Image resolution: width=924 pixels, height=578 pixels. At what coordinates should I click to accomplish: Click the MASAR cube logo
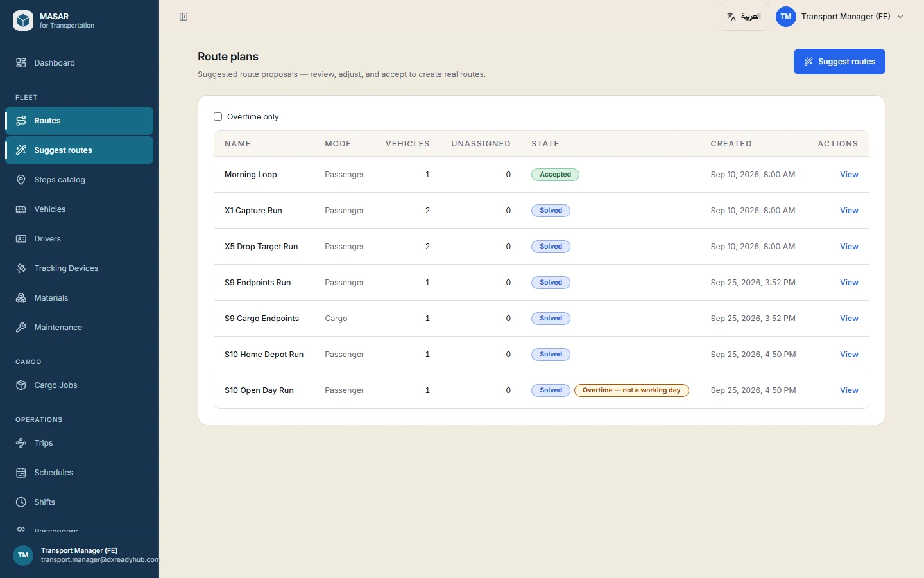(x=23, y=21)
